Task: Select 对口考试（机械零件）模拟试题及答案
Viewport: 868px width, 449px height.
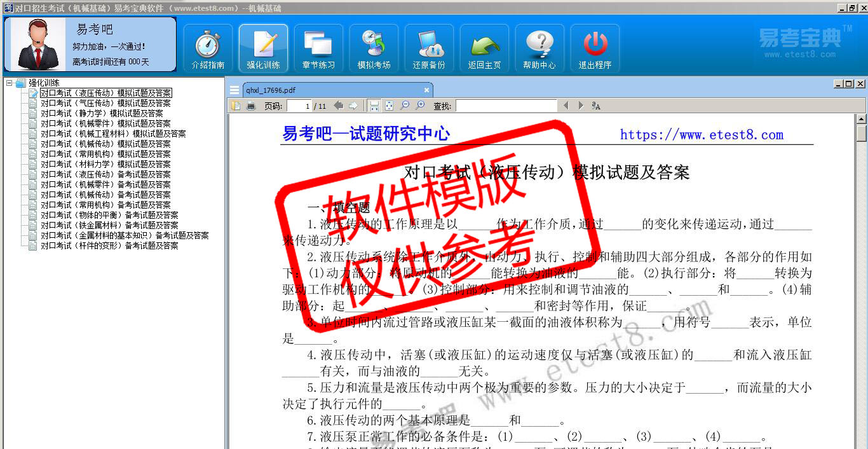Action: pyautogui.click(x=105, y=123)
